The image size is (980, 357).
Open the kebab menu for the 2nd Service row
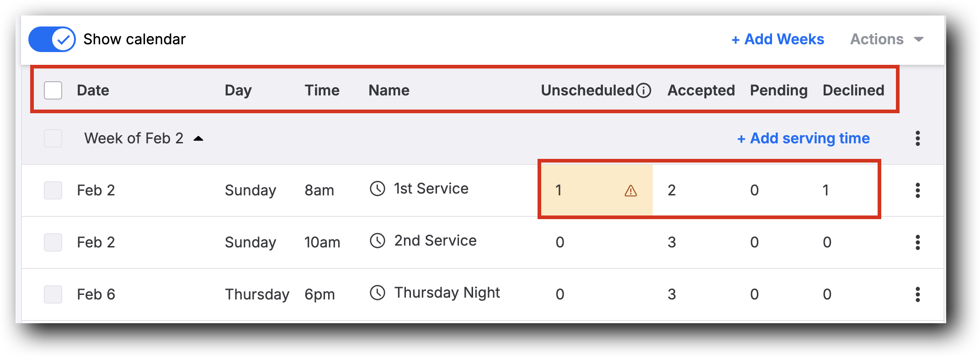(918, 242)
